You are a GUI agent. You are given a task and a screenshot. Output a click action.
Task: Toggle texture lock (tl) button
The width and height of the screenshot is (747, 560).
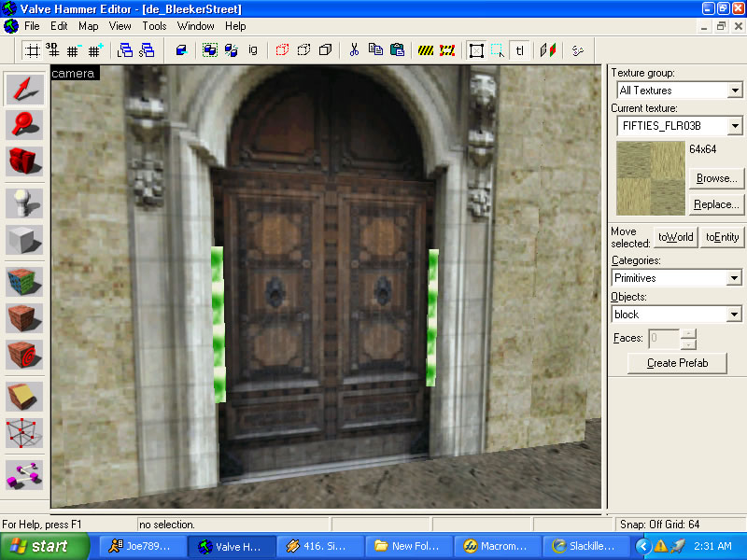tap(520, 49)
